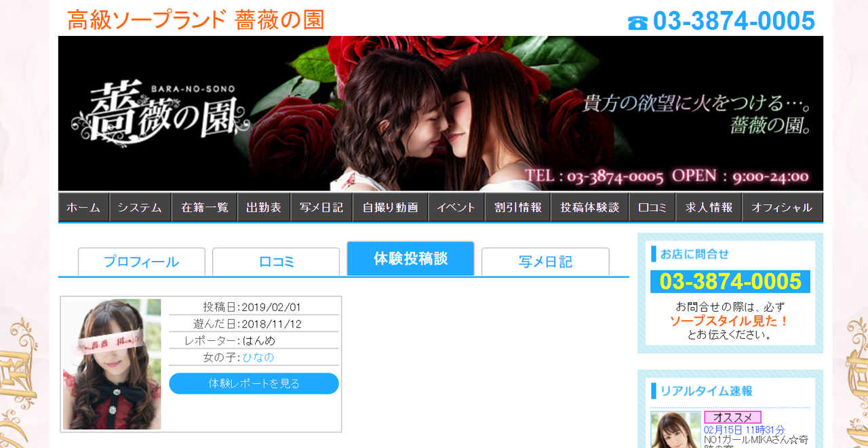Click the お店に問合せ heading

click(694, 254)
